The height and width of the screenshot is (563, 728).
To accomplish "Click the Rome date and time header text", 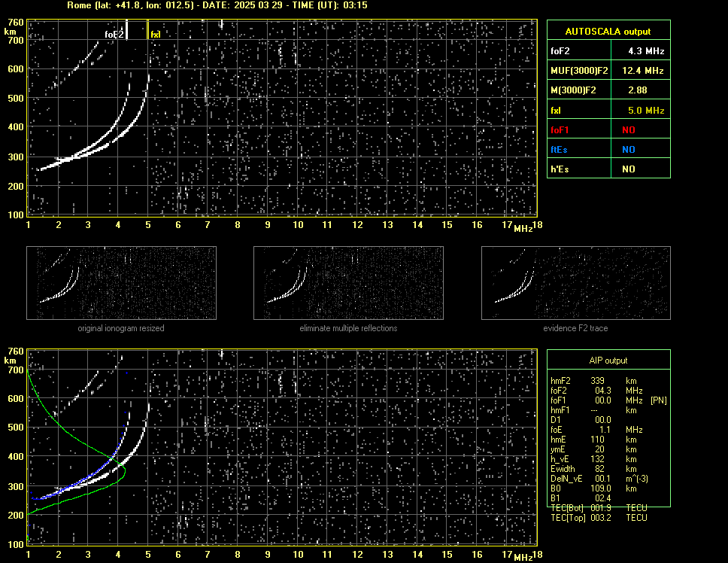I will [217, 5].
